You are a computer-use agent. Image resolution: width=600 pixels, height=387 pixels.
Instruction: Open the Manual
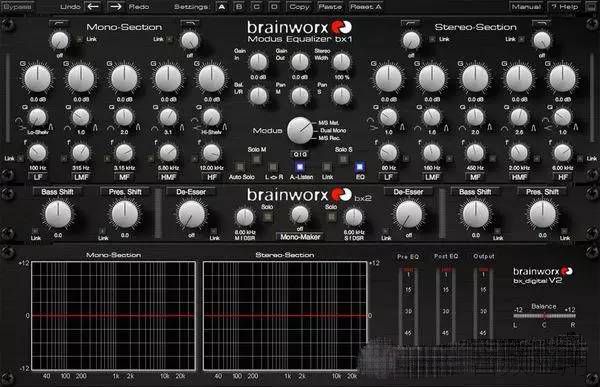point(526,7)
